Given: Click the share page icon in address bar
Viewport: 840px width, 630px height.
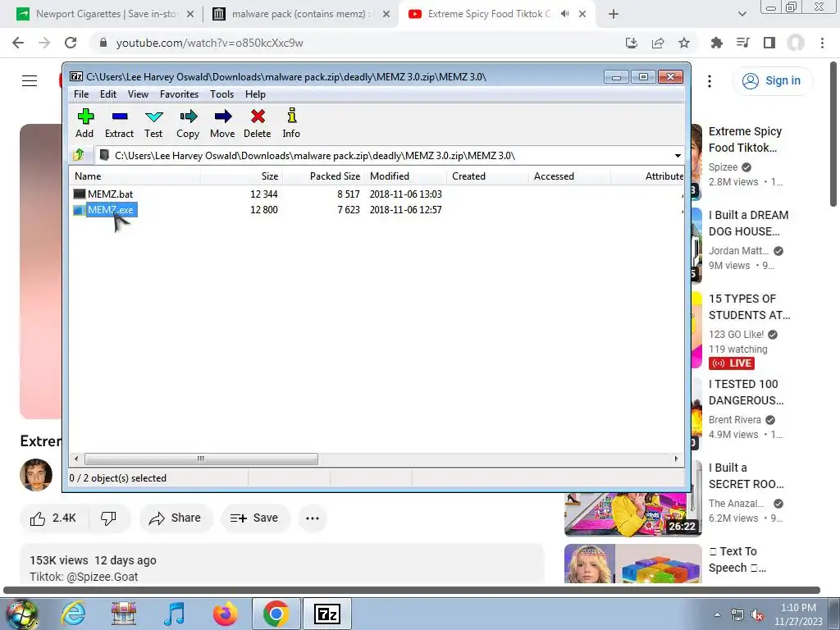Looking at the screenshot, I should (658, 43).
